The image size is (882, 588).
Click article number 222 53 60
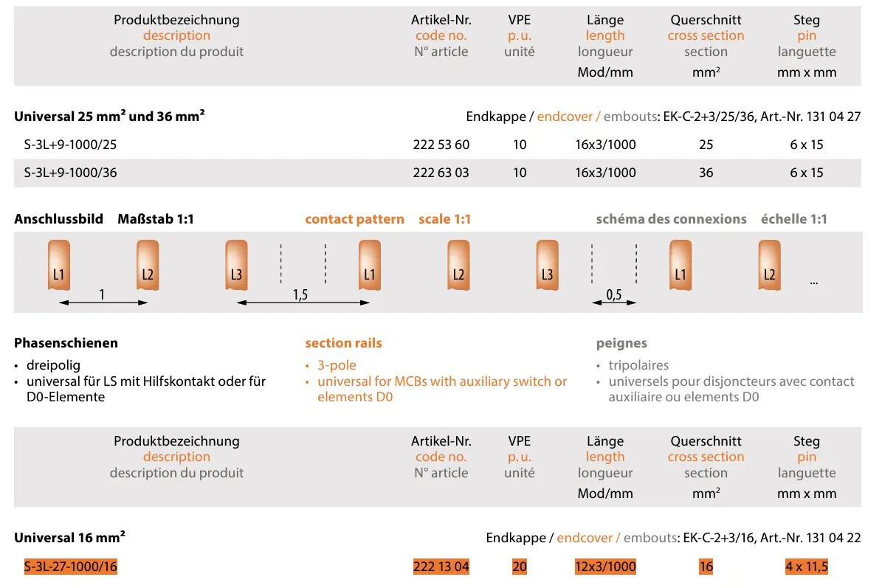pos(441,145)
